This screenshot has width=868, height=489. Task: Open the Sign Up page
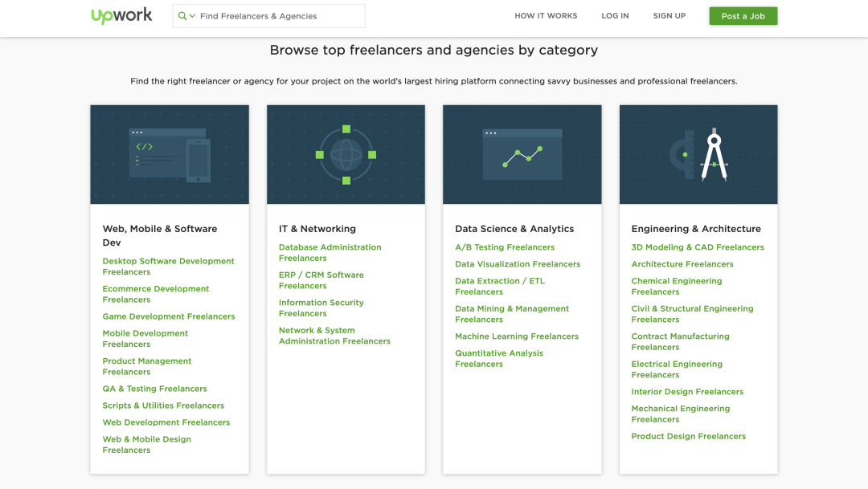pos(669,16)
